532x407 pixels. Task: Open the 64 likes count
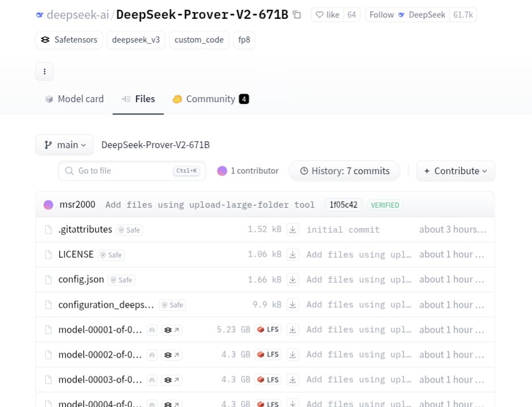tap(352, 15)
